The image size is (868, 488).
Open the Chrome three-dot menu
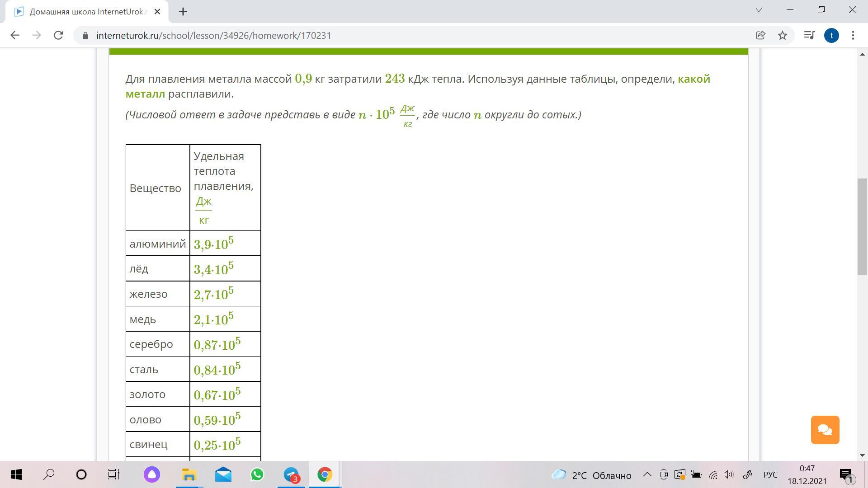(x=853, y=35)
